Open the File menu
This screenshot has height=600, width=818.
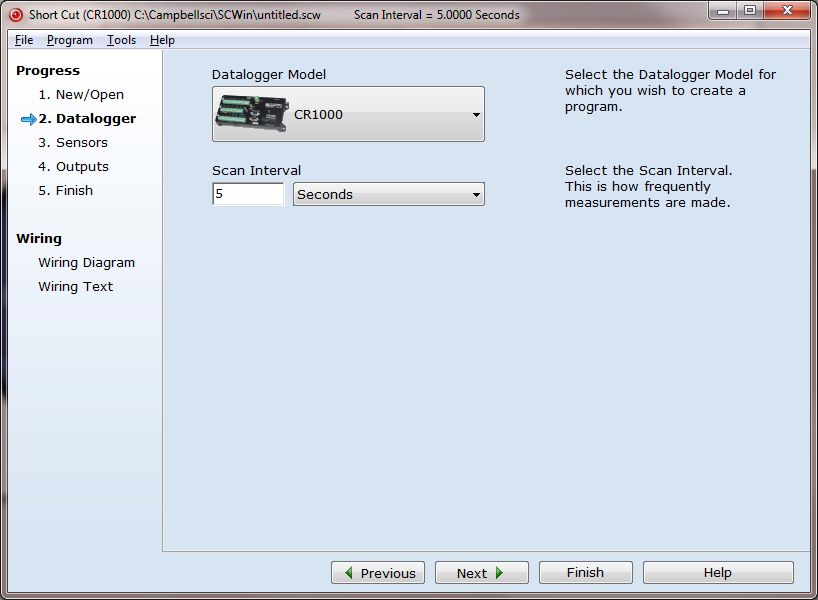(x=24, y=40)
